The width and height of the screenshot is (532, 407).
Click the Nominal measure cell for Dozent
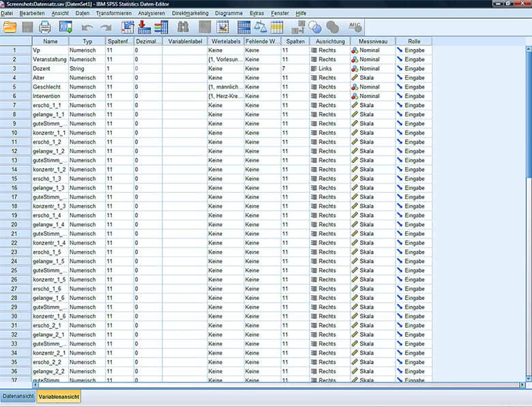373,68
